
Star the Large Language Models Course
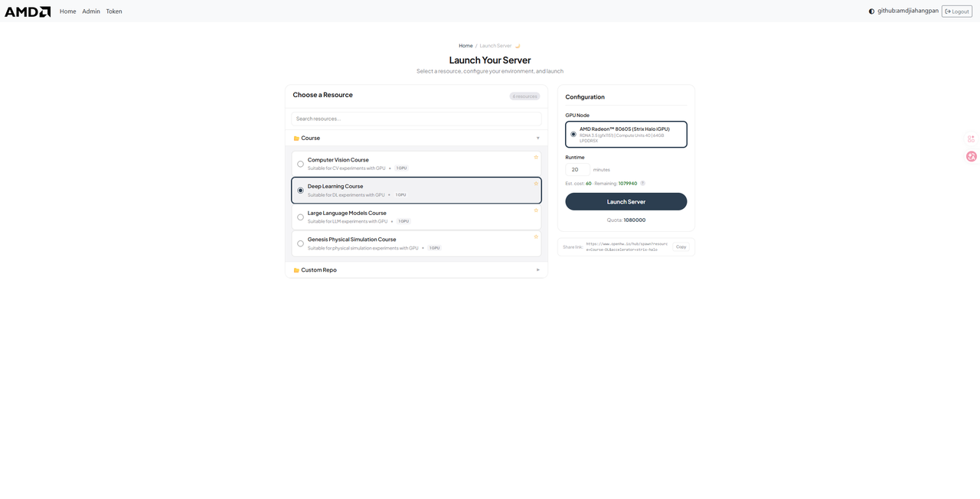tap(536, 210)
